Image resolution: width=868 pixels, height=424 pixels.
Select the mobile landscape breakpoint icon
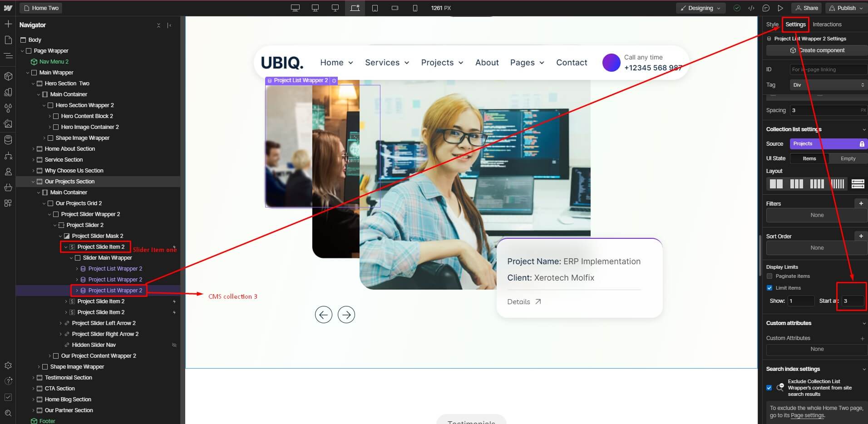click(395, 8)
